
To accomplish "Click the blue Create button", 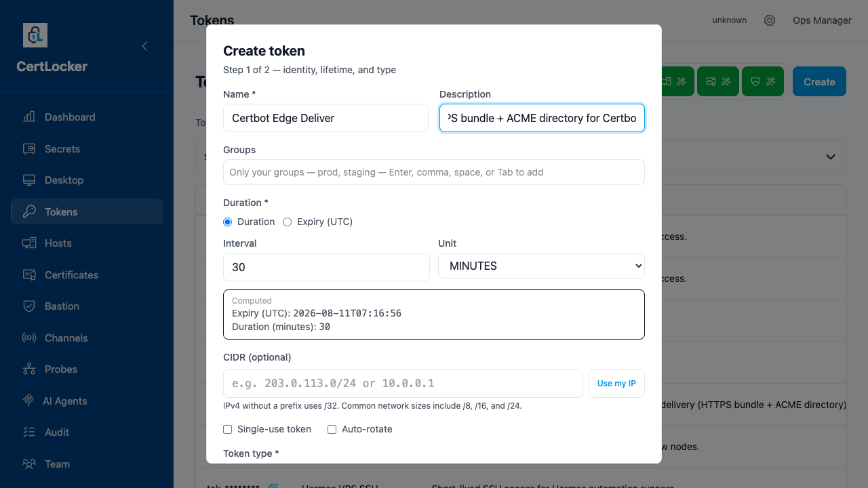I will click(819, 81).
